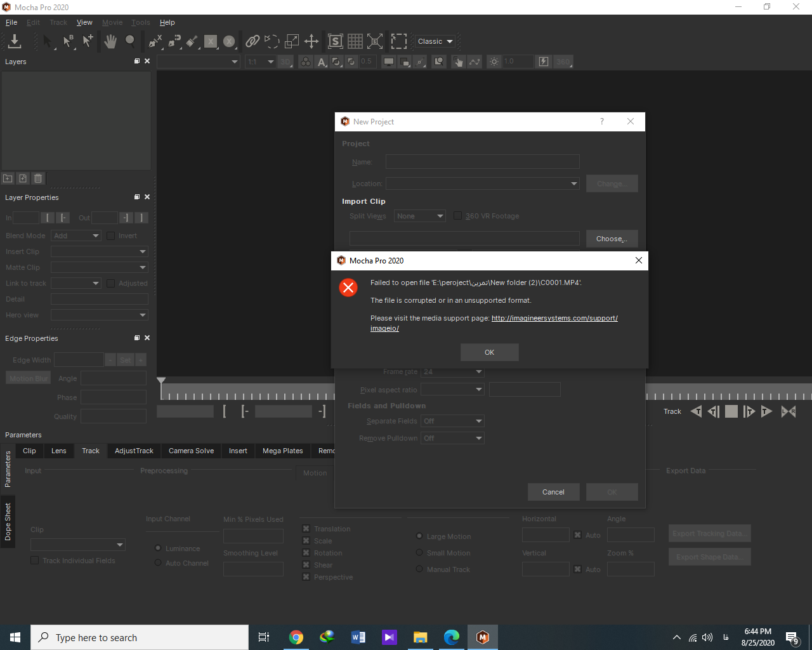The image size is (812, 650).
Task: Toggle the Invert checkbox
Action: click(111, 235)
